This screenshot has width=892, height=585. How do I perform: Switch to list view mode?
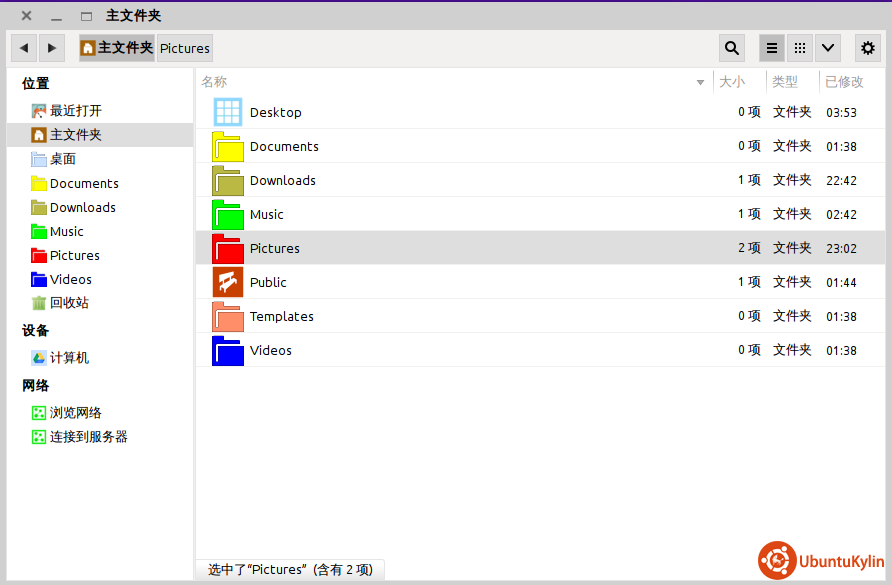click(772, 48)
